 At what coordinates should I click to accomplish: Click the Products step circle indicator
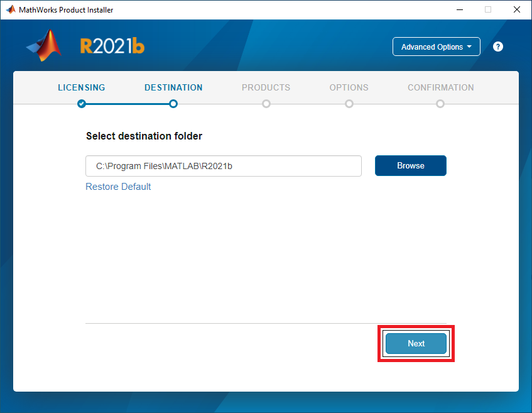click(x=266, y=104)
